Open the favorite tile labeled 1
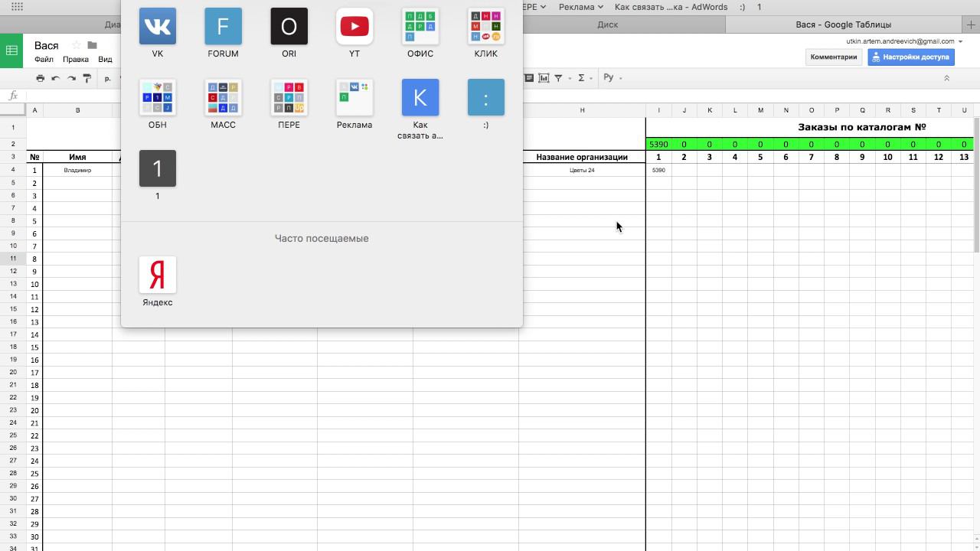980x551 pixels. (x=158, y=169)
